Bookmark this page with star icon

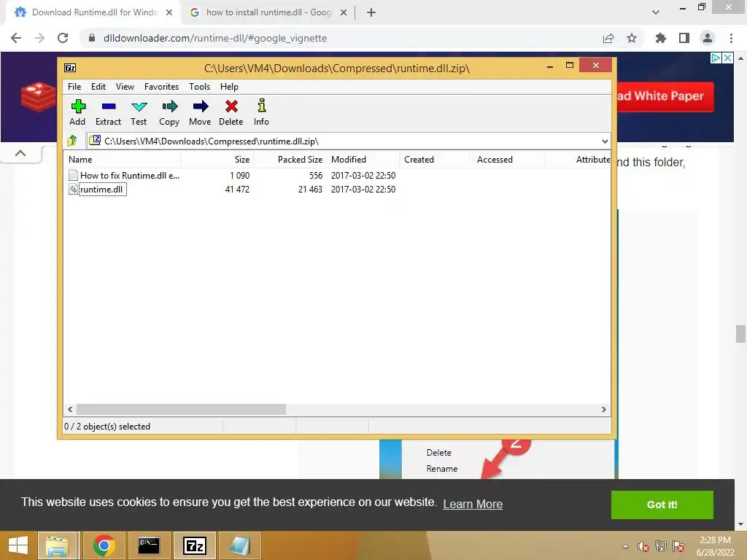click(x=632, y=38)
